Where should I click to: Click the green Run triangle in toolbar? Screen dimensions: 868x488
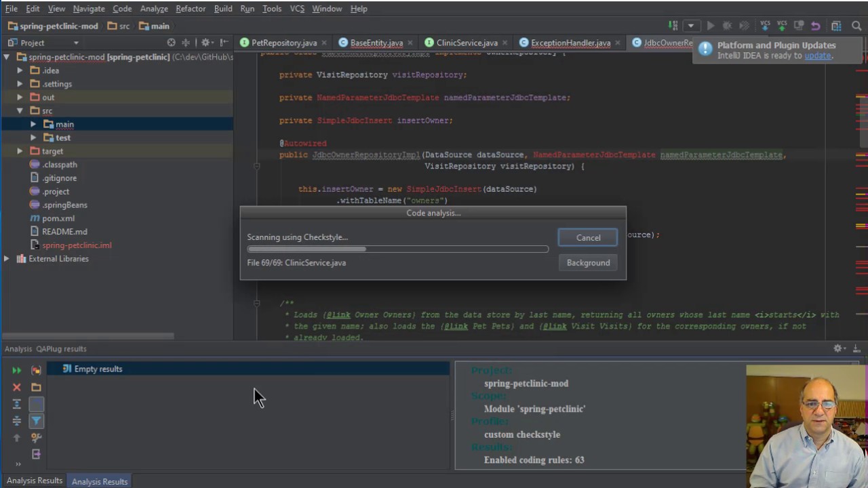pyautogui.click(x=711, y=26)
